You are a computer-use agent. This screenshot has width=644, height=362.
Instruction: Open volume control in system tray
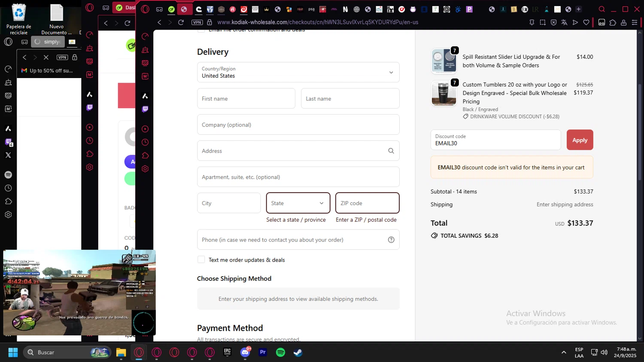(x=604, y=353)
